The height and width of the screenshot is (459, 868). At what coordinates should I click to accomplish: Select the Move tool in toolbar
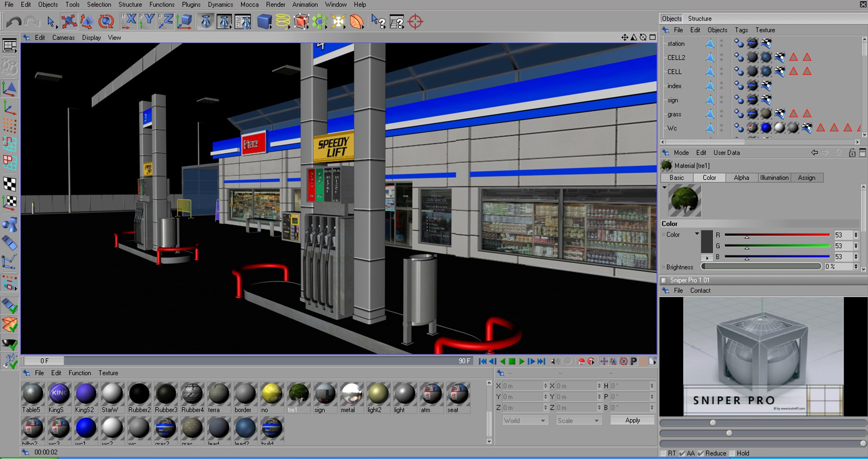tap(68, 21)
